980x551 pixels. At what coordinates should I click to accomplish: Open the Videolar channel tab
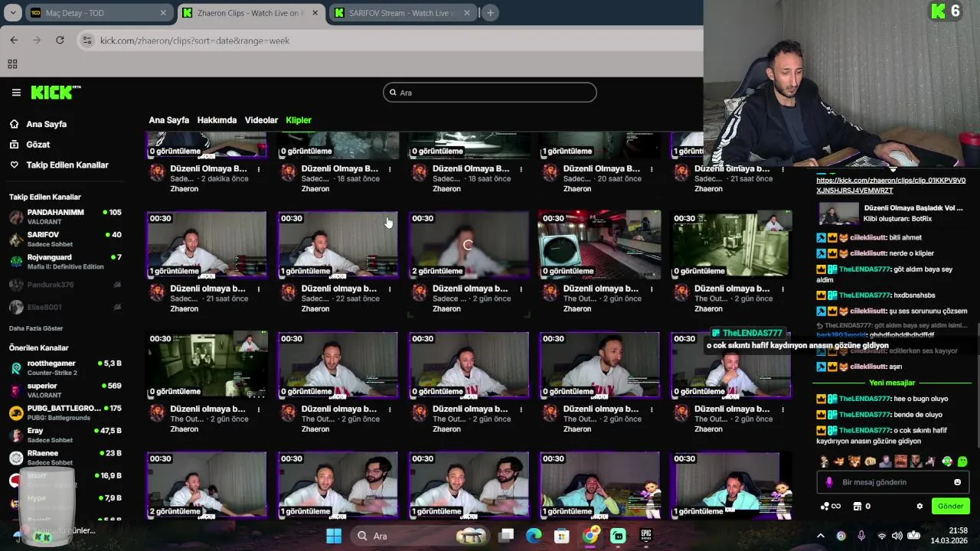coord(261,120)
